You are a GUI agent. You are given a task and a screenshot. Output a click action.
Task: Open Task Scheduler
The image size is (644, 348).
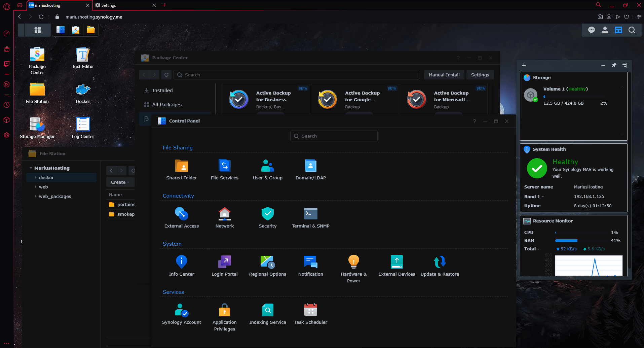click(x=311, y=314)
